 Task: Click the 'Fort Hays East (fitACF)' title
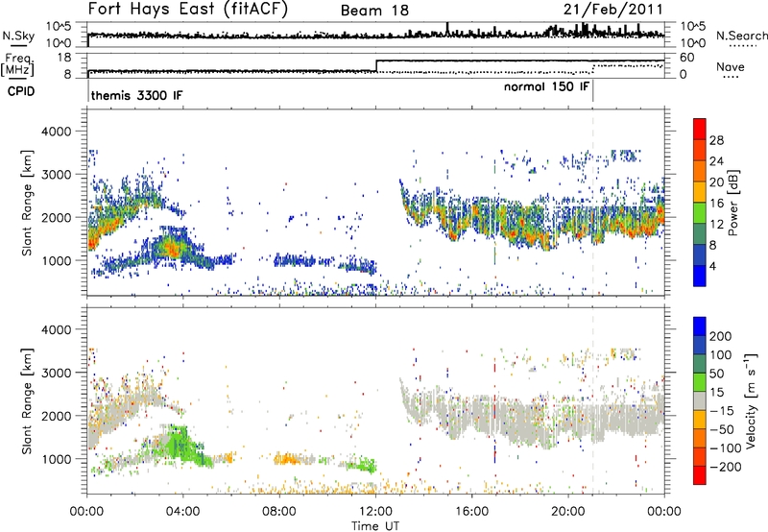pyautogui.click(x=188, y=10)
